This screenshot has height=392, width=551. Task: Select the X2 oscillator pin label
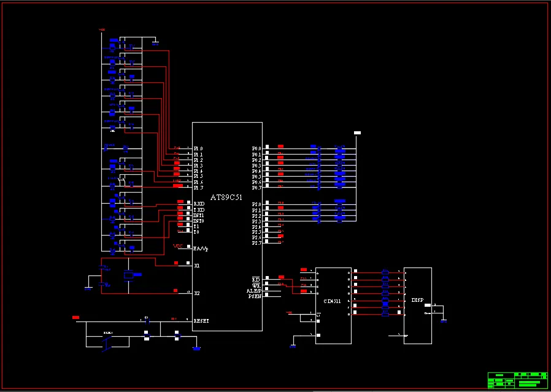(197, 293)
